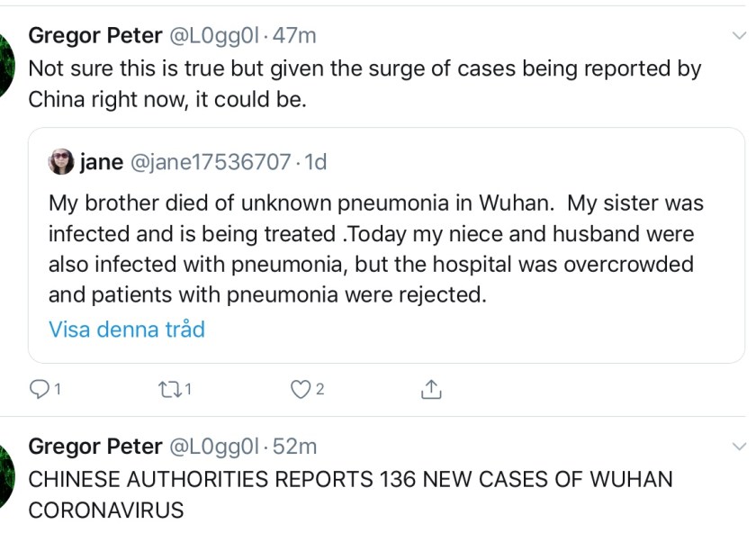Open Gregor Peter's avatar on top tweet
The height and width of the screenshot is (533, 756).
coord(5,65)
